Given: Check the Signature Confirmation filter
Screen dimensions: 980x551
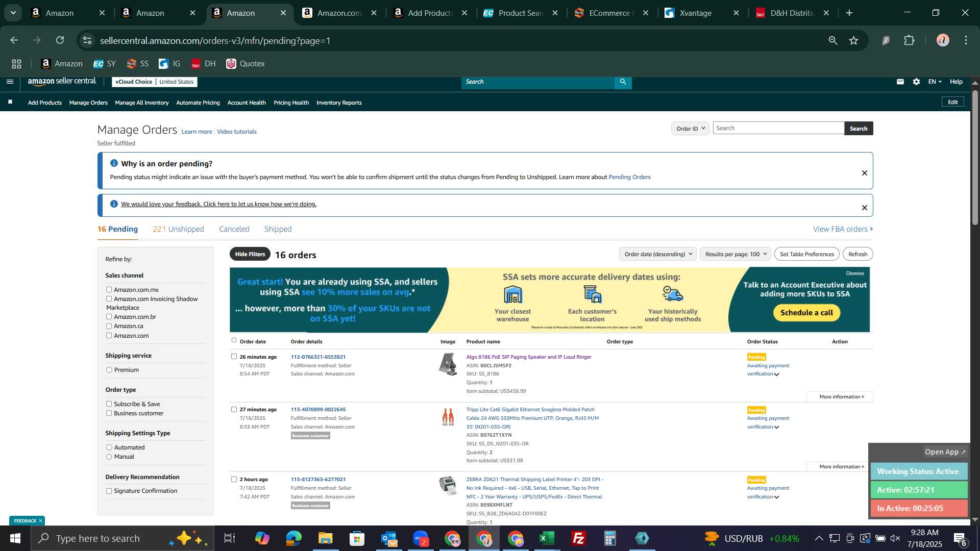Looking at the screenshot, I should tap(109, 491).
